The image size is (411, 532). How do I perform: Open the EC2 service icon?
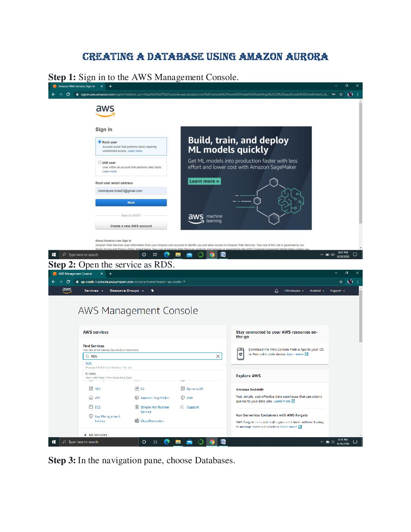point(91,407)
